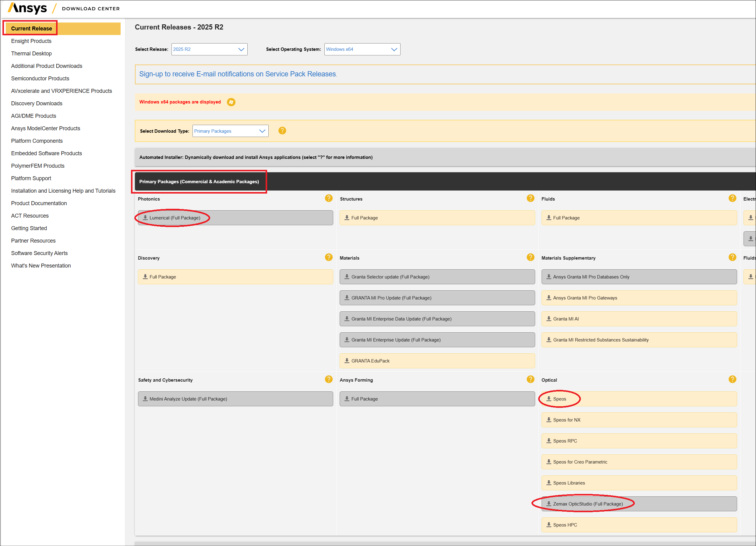Download Lumerical (Full Package)

coord(175,218)
